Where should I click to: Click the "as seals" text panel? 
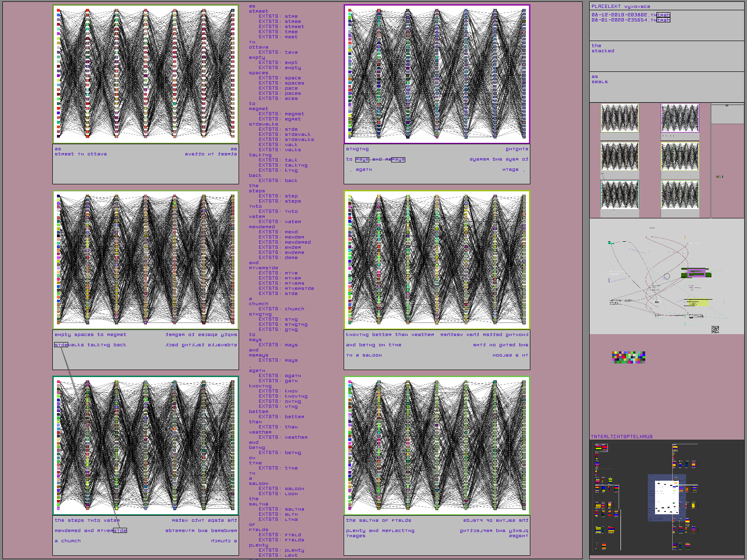(667, 87)
